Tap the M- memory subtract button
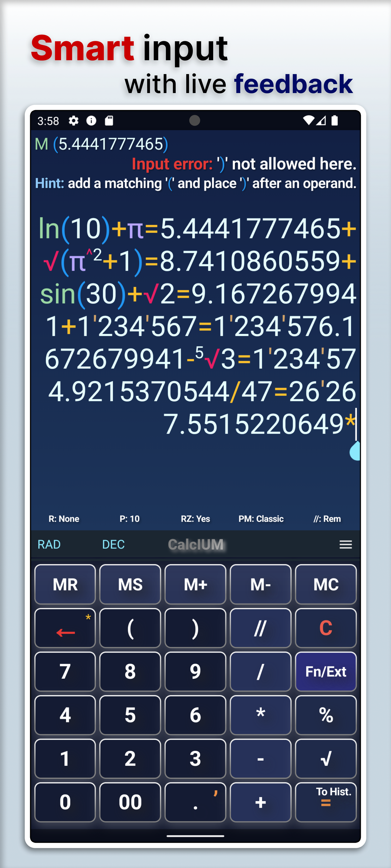 pyautogui.click(x=260, y=584)
